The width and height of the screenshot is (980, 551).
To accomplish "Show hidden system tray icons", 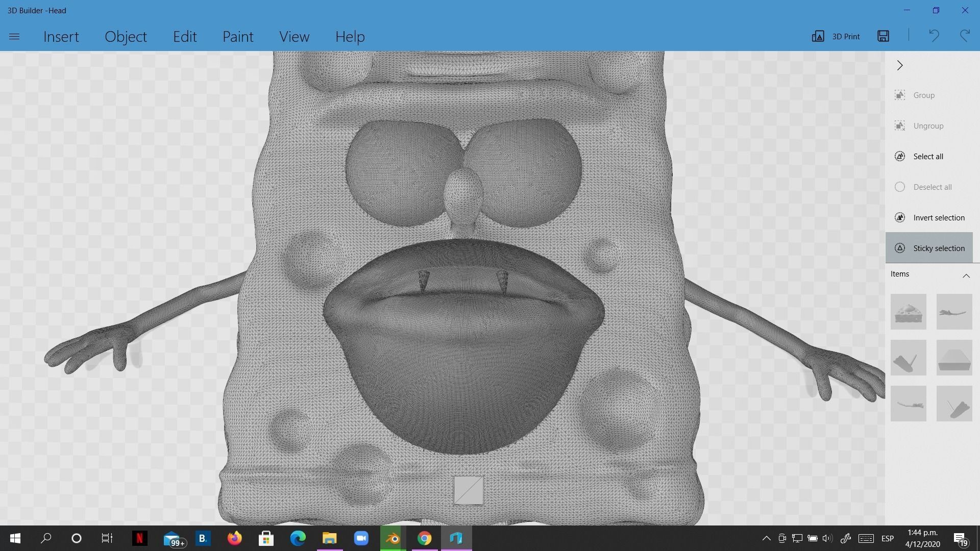I will [766, 538].
